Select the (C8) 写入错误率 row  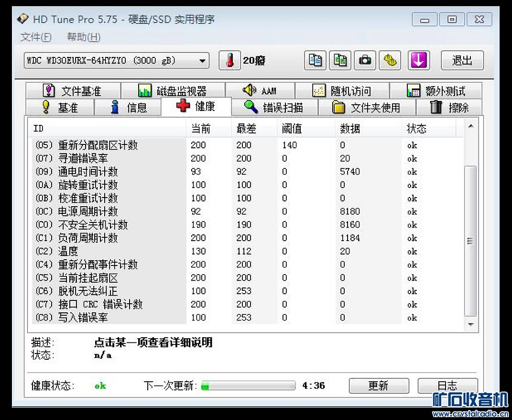248,317
